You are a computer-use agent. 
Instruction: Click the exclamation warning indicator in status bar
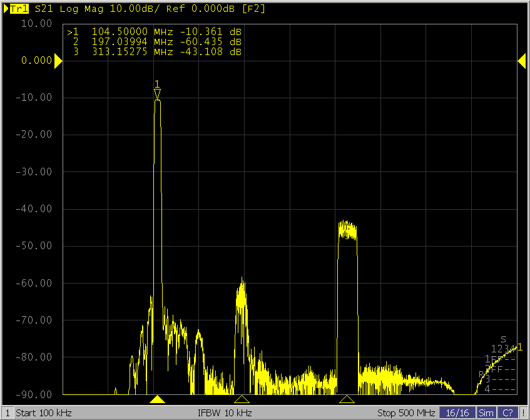(x=524, y=413)
